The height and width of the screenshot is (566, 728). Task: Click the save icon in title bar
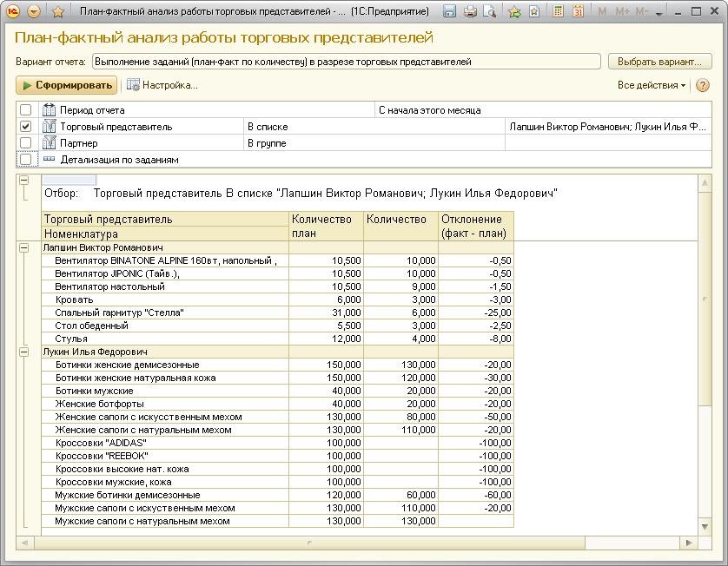(449, 12)
